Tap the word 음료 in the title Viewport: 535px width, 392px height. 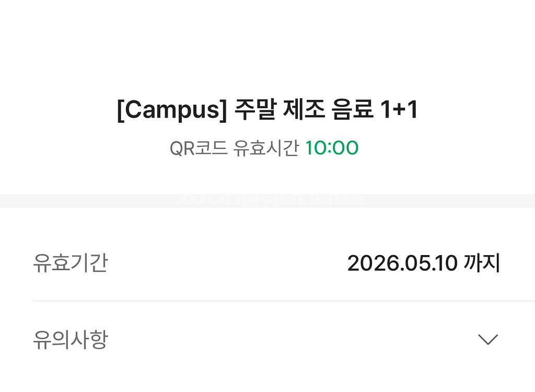click(x=352, y=110)
